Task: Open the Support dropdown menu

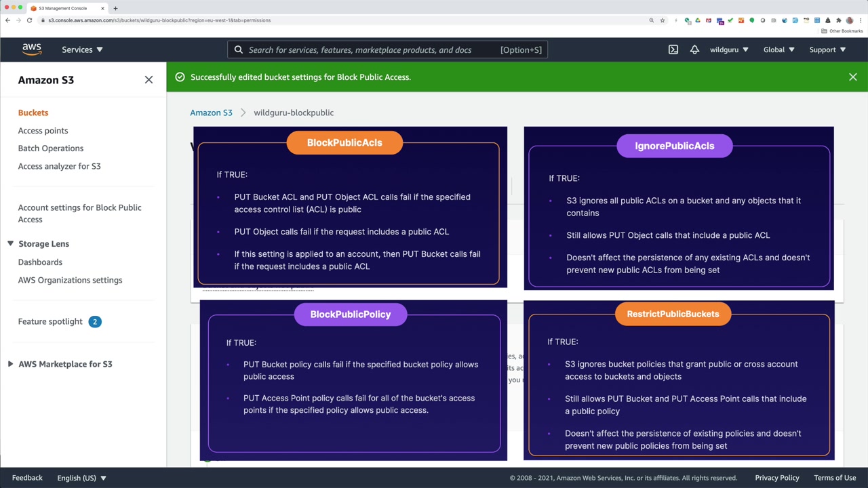Action: click(827, 49)
